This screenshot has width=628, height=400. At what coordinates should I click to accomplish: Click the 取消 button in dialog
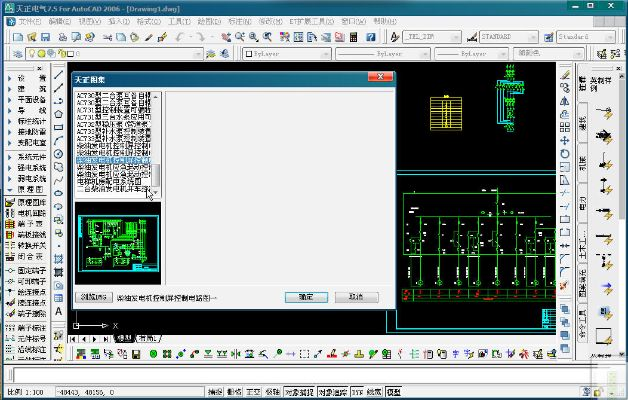[x=356, y=297]
